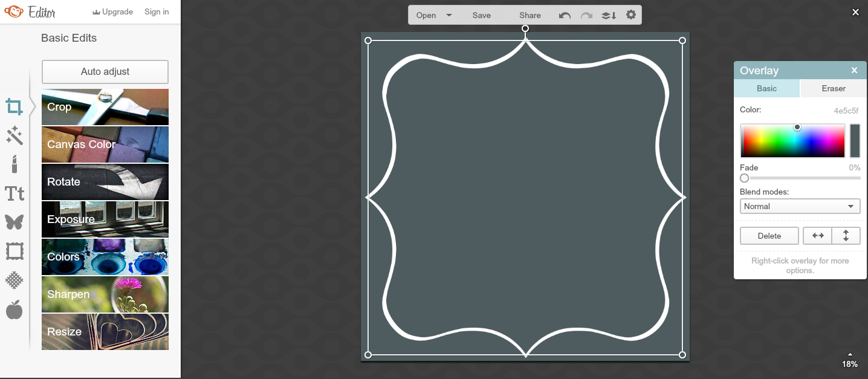Select the Basic Edits crop icon in sidebar
The height and width of the screenshot is (379, 868).
pyautogui.click(x=15, y=108)
